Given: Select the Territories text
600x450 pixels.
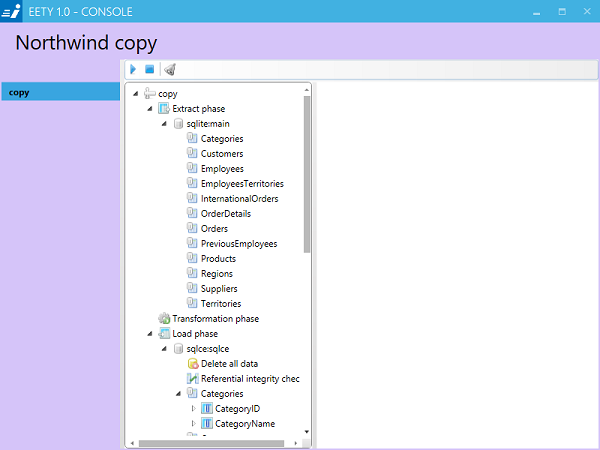Looking at the screenshot, I should coord(221,303).
